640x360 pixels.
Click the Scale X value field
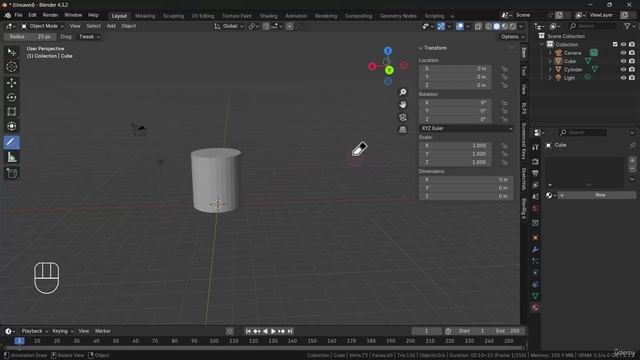pos(455,146)
